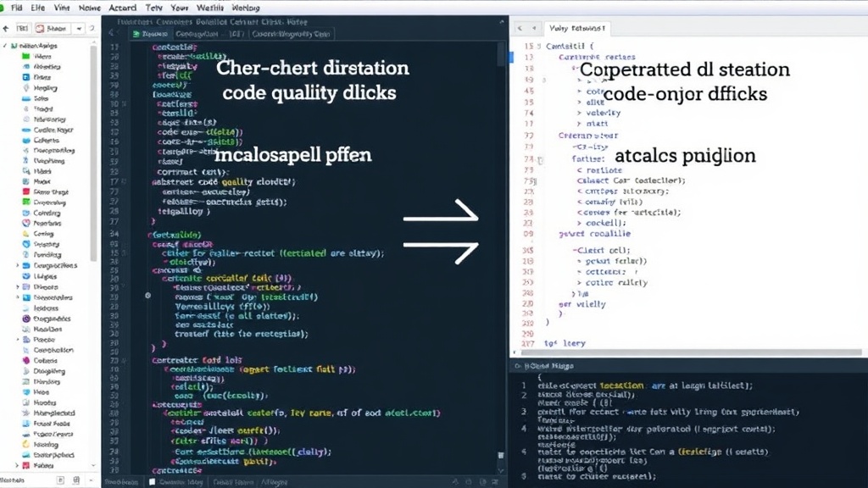Image resolution: width=868 pixels, height=488 pixels.
Task: Click the first icon in the sidebar bottom bar
Action: click(x=61, y=480)
